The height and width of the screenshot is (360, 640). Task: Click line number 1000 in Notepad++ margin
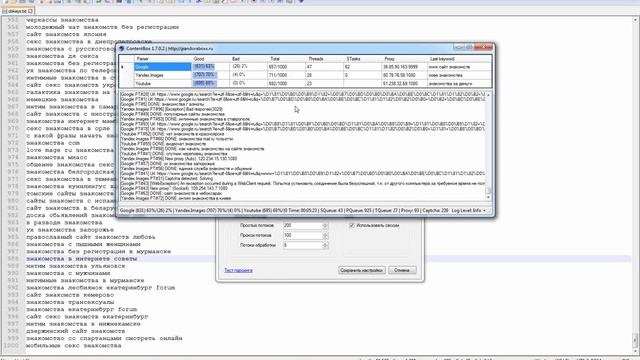11,346
